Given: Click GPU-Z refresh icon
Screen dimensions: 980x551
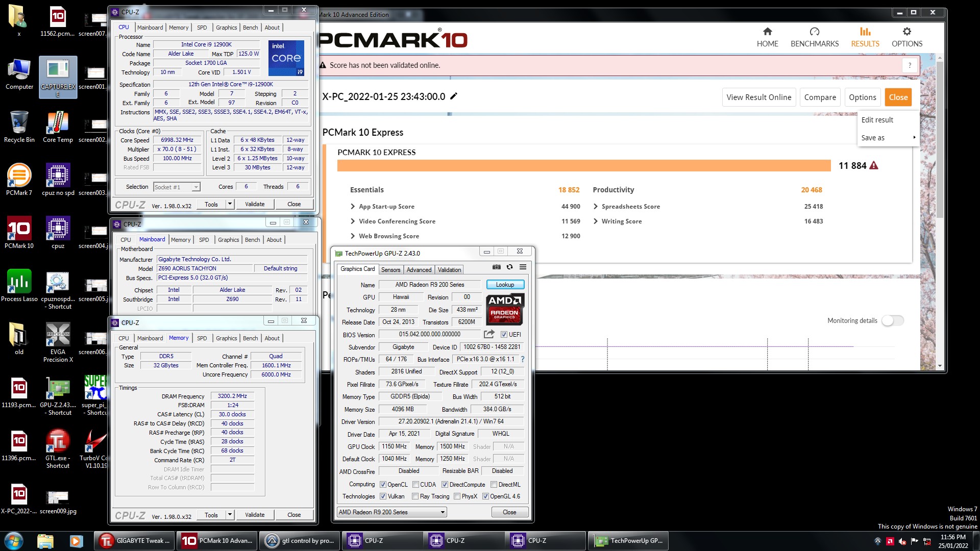Looking at the screenshot, I should click(509, 267).
